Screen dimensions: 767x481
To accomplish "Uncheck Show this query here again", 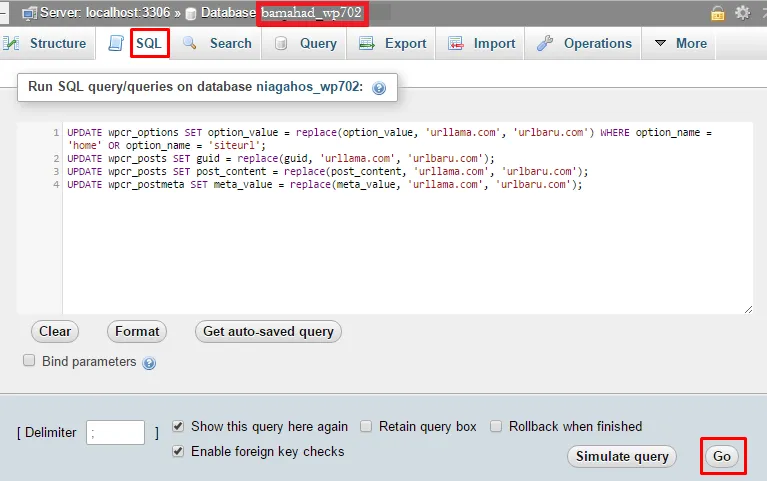I will click(178, 426).
